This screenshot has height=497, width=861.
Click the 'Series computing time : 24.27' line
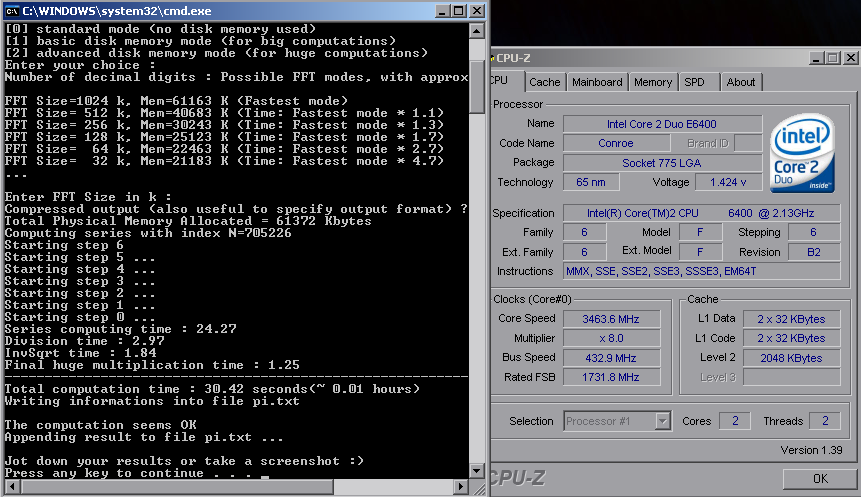(120, 329)
